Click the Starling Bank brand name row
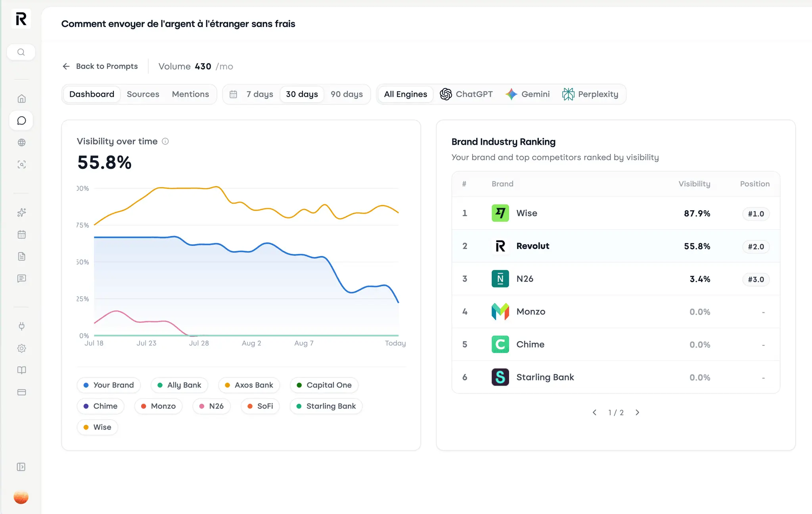The height and width of the screenshot is (514, 812). pyautogui.click(x=545, y=377)
